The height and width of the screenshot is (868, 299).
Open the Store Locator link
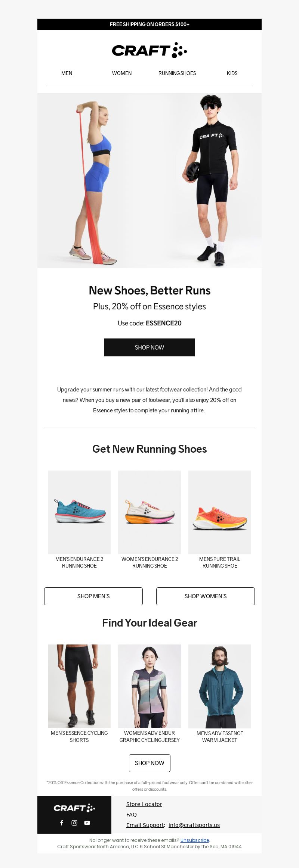click(x=144, y=804)
